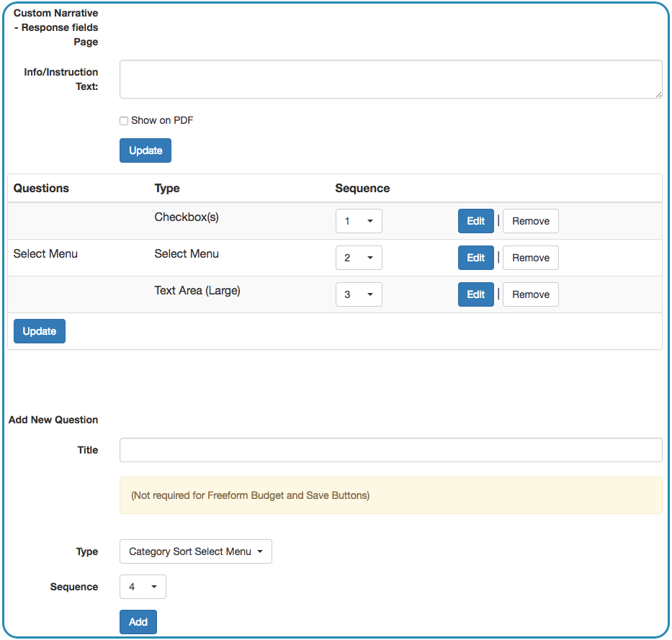Open sequence dropdown for Checkbox(s) row

point(359,221)
